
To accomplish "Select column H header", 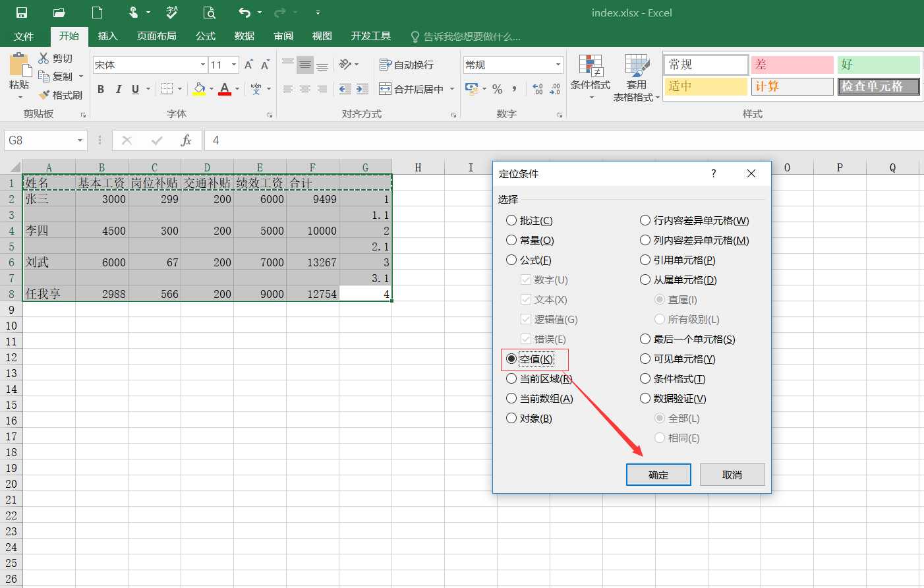I will 418,167.
